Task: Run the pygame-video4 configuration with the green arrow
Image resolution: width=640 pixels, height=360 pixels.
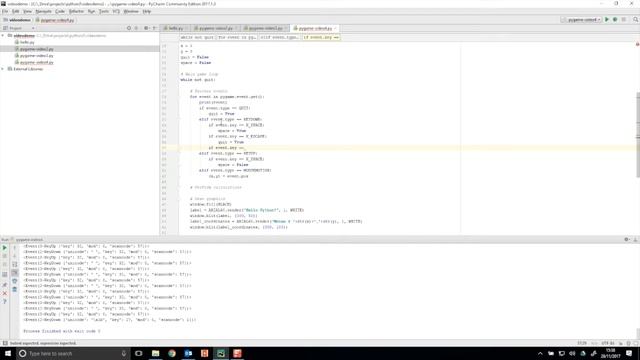Action: 607,20
